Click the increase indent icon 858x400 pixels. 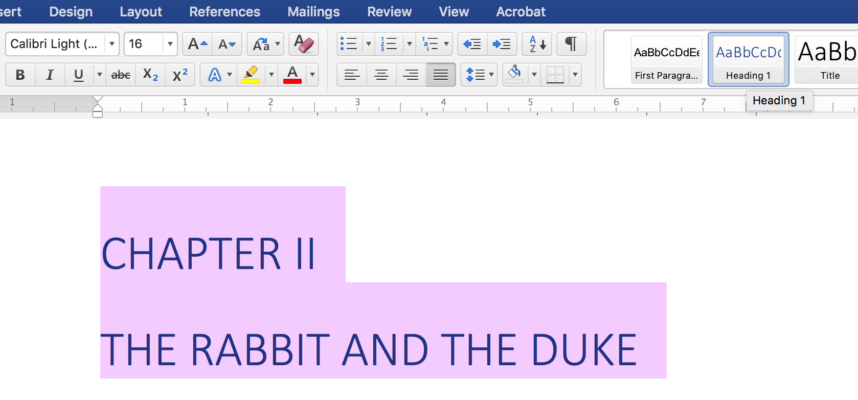(501, 44)
